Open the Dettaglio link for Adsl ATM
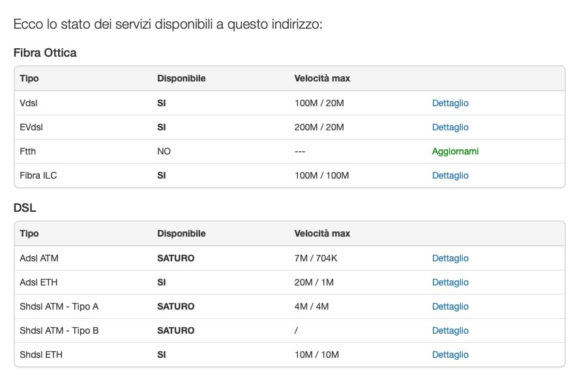This screenshot has width=588, height=380. (450, 258)
